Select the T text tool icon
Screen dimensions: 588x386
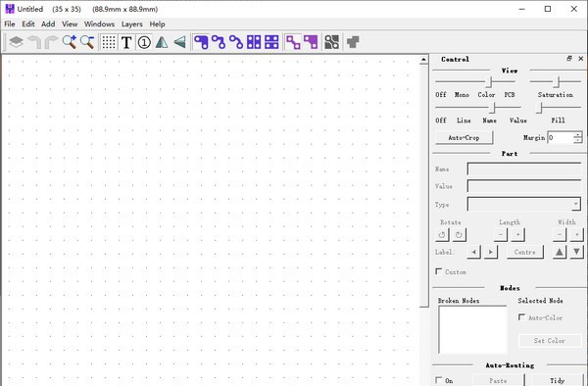pyautogui.click(x=126, y=42)
